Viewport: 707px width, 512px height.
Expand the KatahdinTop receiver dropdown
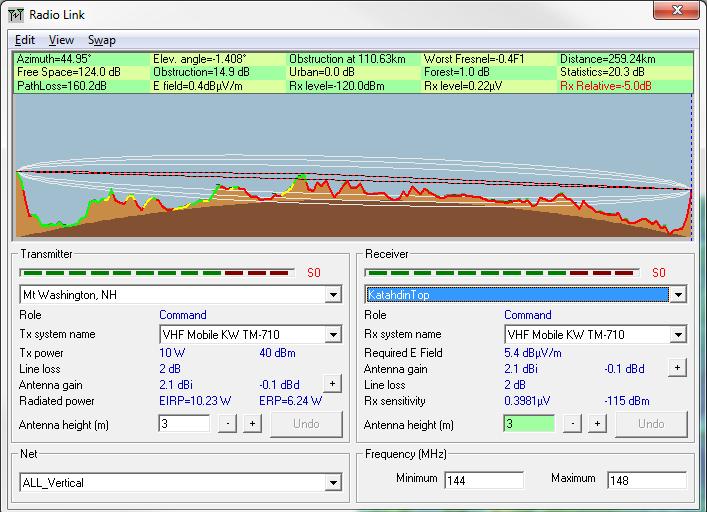point(678,295)
